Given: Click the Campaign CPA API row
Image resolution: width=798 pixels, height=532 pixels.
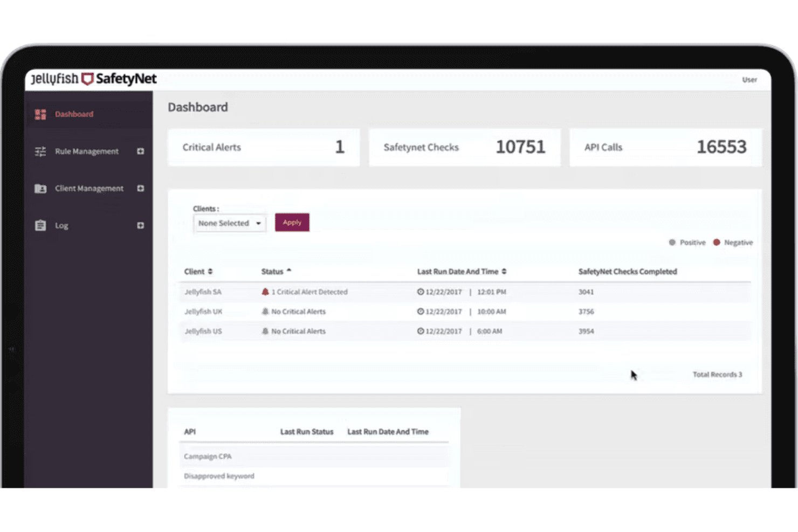Looking at the screenshot, I should pyautogui.click(x=314, y=457).
